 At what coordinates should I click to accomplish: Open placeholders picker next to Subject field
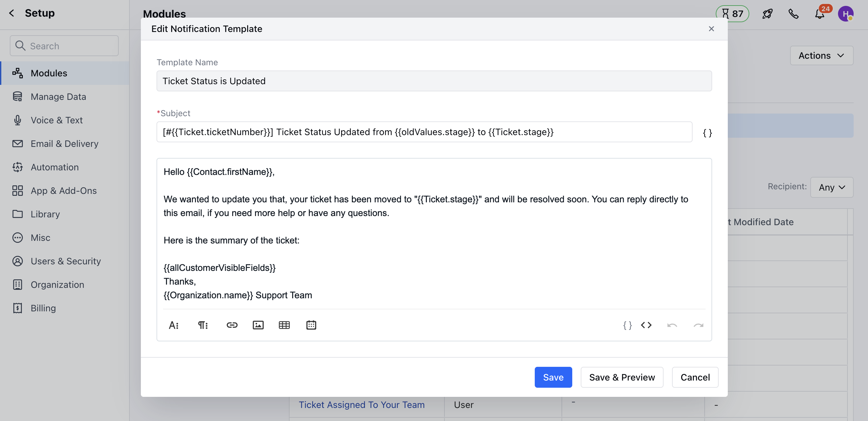pos(707,133)
